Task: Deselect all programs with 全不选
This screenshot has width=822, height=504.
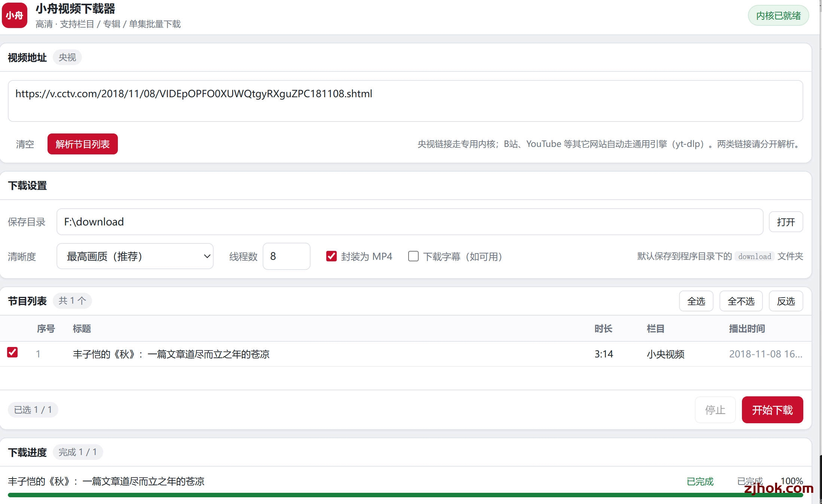Action: [741, 301]
